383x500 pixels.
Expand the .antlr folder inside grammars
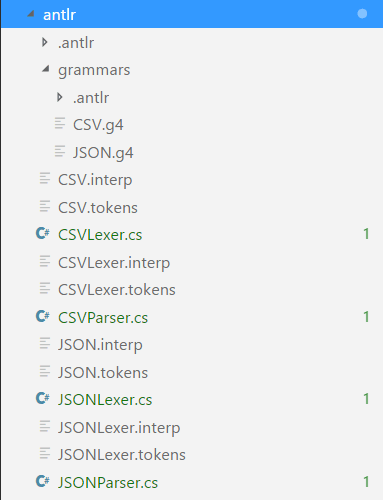(x=60, y=97)
